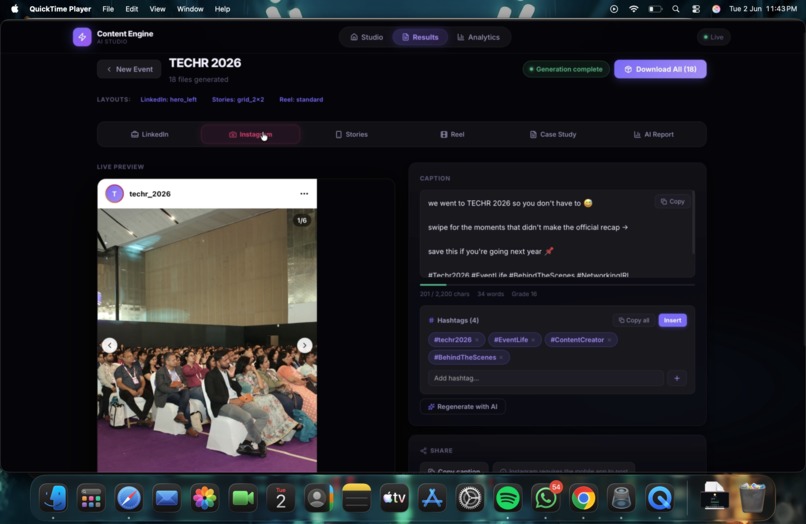Click the Content Engine lightning logo
The image size is (806, 524).
tap(82, 37)
